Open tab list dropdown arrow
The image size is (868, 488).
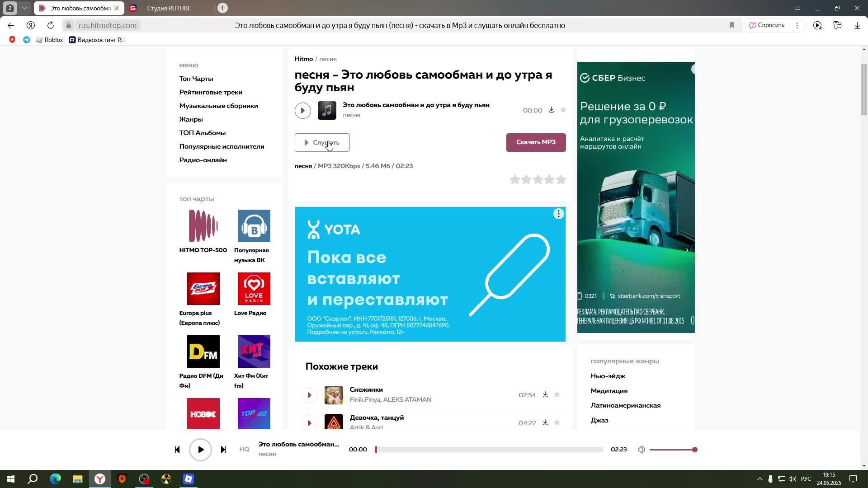[x=25, y=8]
